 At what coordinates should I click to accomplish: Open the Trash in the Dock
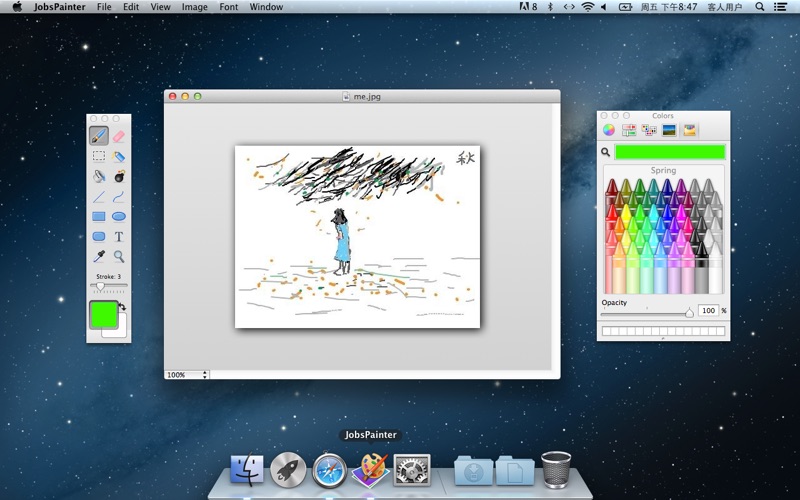(556, 470)
